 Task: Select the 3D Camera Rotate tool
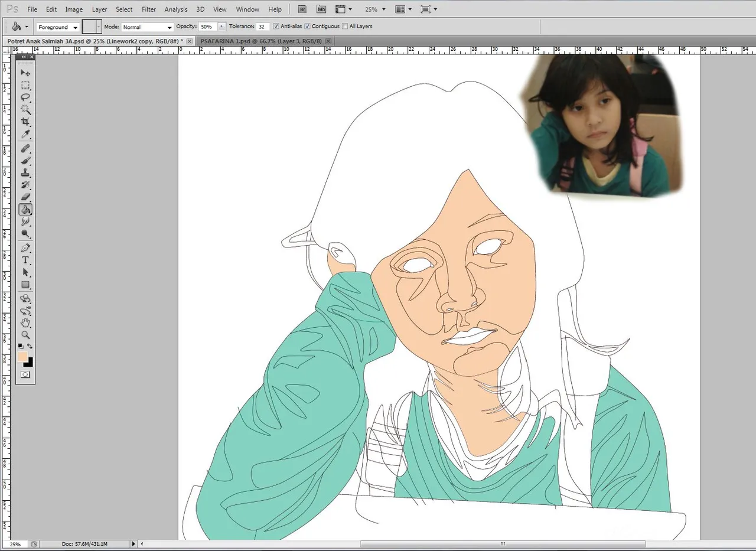click(25, 311)
